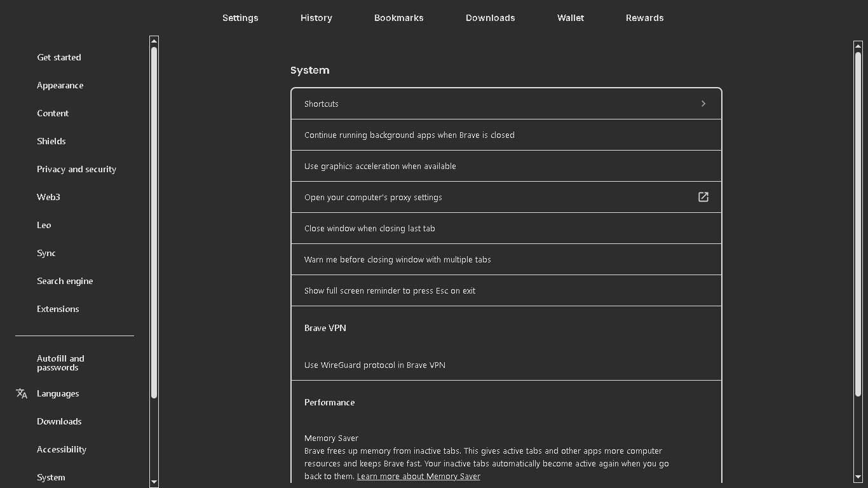This screenshot has width=868, height=488.
Task: Click 'Use WireGuard protocol in Brave VPN'
Action: pyautogui.click(x=375, y=365)
